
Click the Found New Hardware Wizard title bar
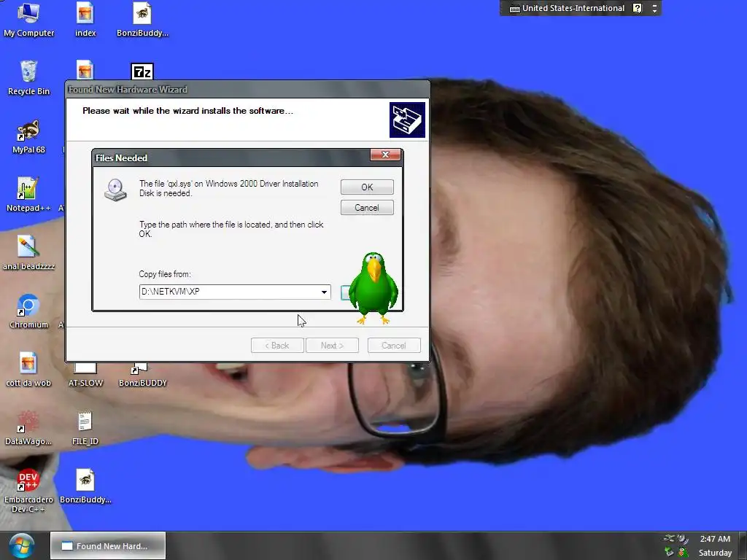(x=248, y=89)
